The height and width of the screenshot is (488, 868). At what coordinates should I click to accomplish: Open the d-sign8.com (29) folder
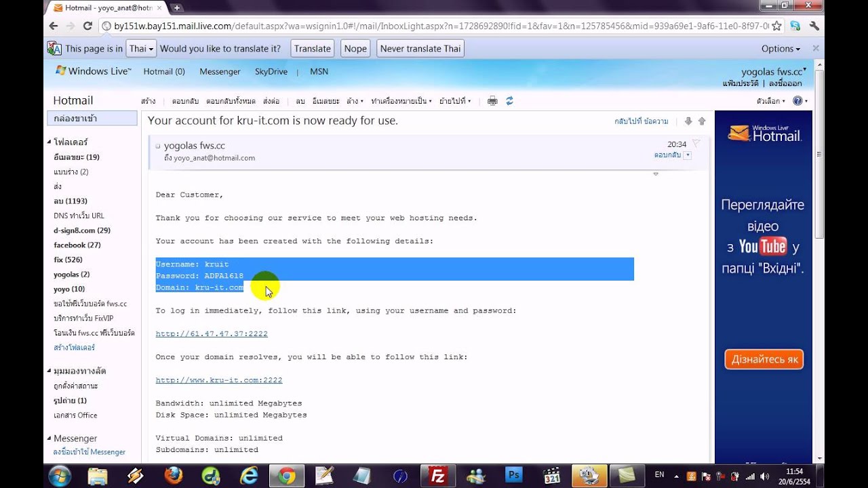click(82, 230)
